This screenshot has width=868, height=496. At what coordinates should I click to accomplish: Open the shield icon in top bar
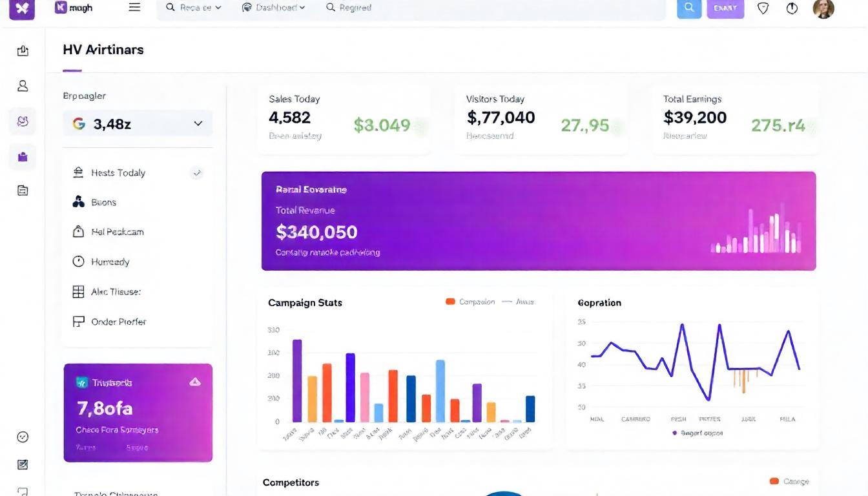pyautogui.click(x=763, y=8)
